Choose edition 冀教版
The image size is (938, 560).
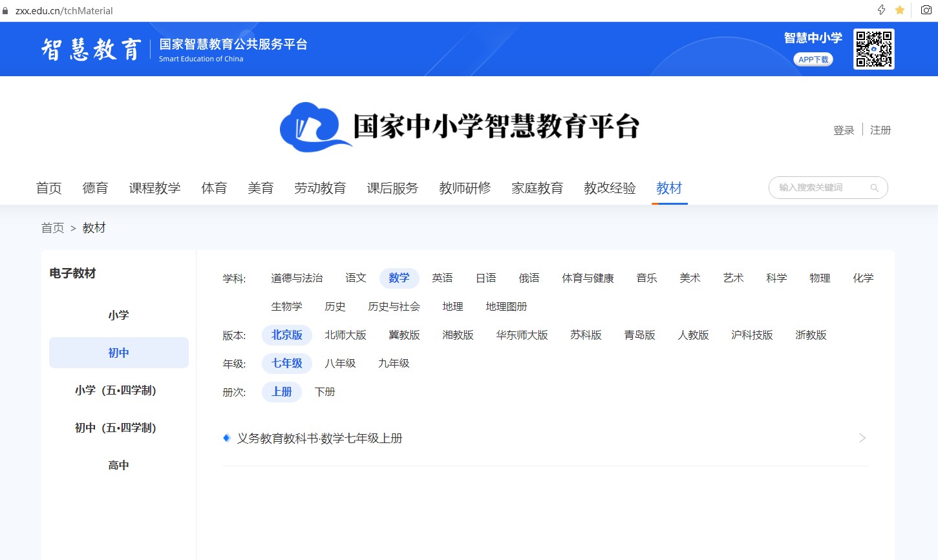click(405, 335)
